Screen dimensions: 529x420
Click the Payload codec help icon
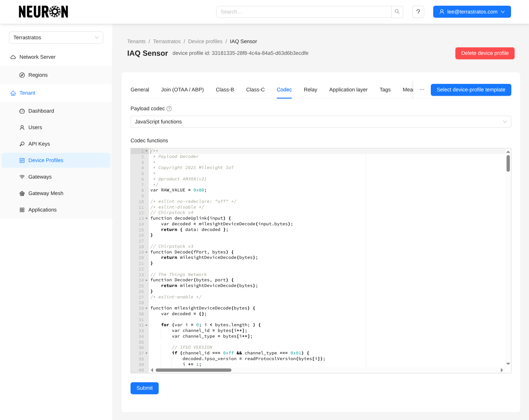click(x=169, y=109)
